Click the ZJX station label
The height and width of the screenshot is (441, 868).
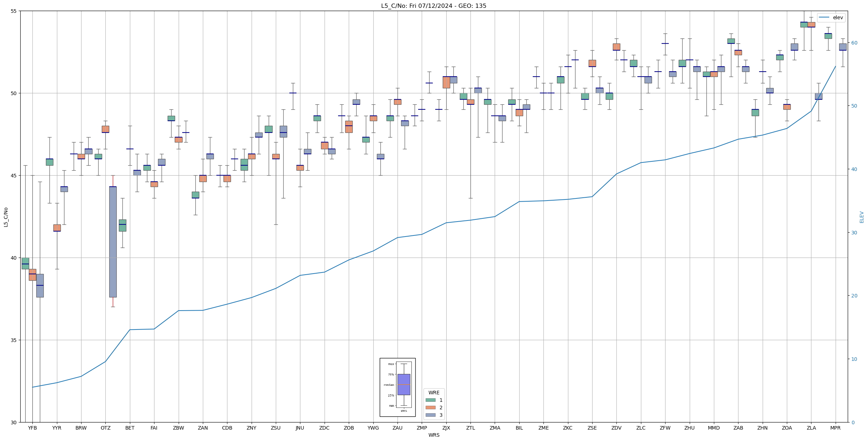coord(446,428)
